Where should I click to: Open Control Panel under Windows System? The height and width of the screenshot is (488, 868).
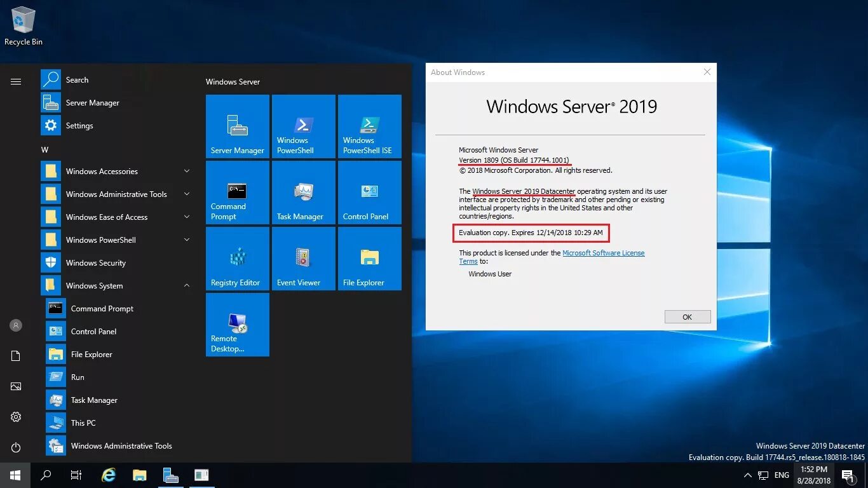(x=120, y=332)
